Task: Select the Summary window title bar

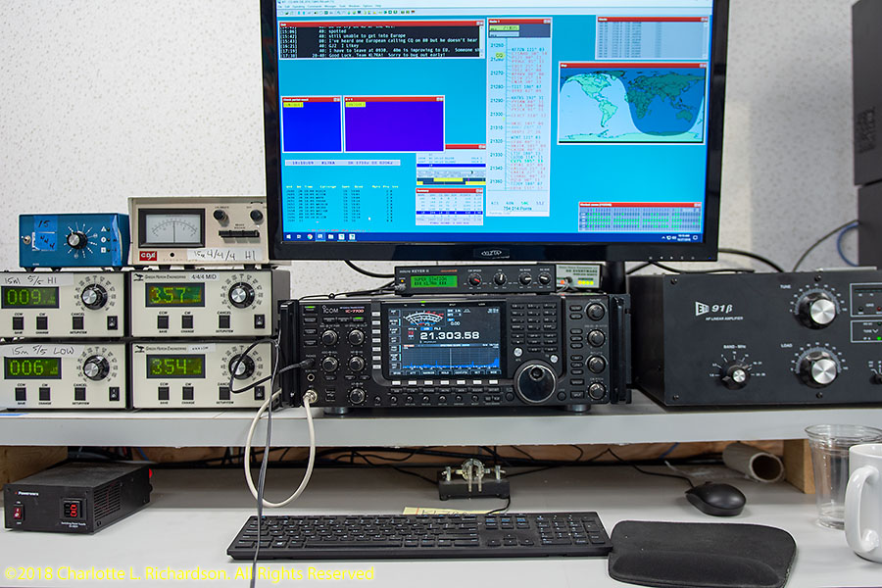Action: tap(449, 190)
